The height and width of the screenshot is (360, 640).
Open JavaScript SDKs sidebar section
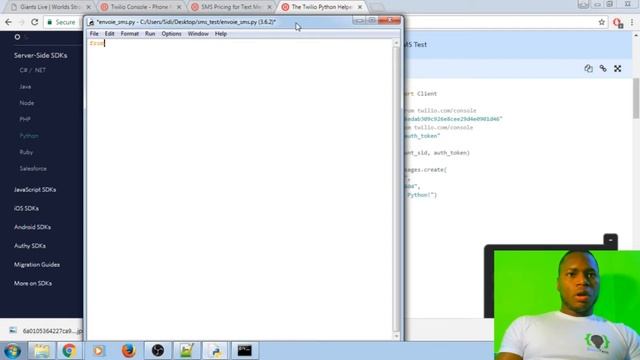pos(35,189)
